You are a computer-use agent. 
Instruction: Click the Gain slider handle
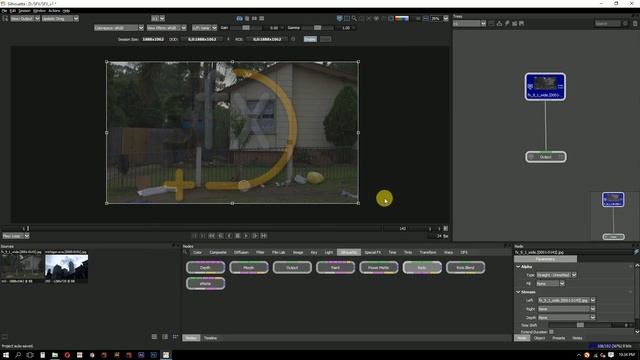click(x=246, y=28)
